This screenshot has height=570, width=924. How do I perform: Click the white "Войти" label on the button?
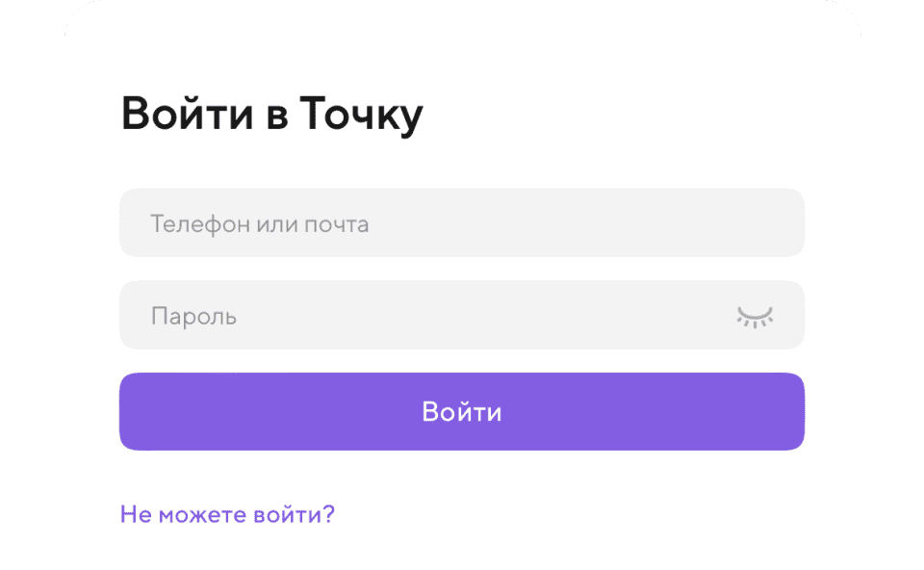[462, 412]
